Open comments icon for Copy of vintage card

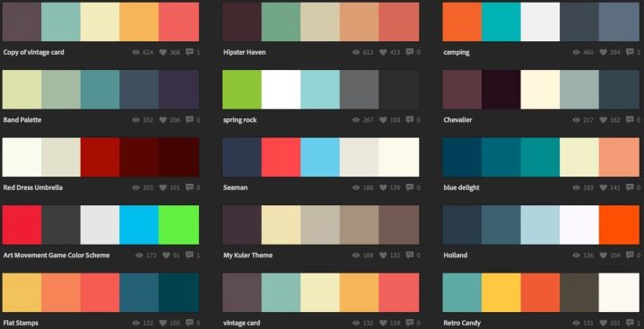point(189,52)
